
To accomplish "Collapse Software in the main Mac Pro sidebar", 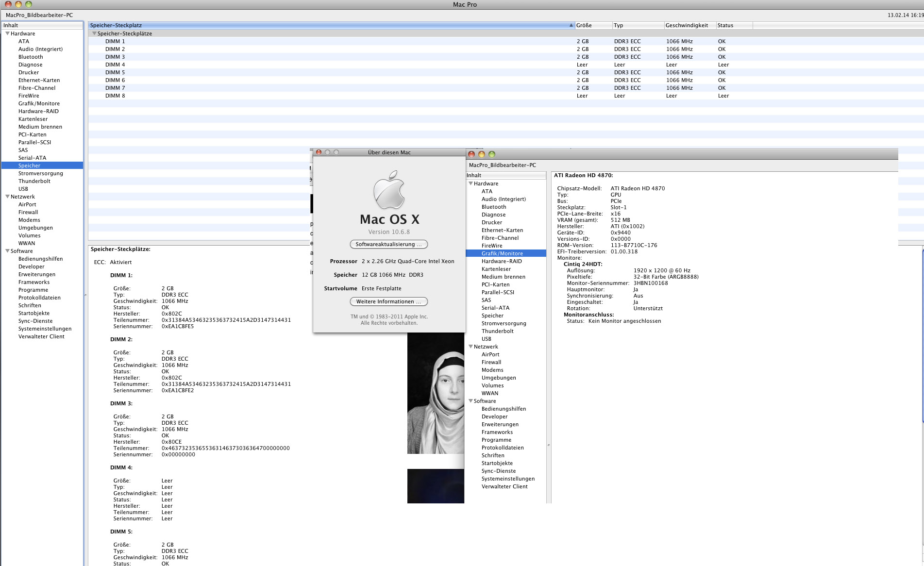I will coord(7,251).
